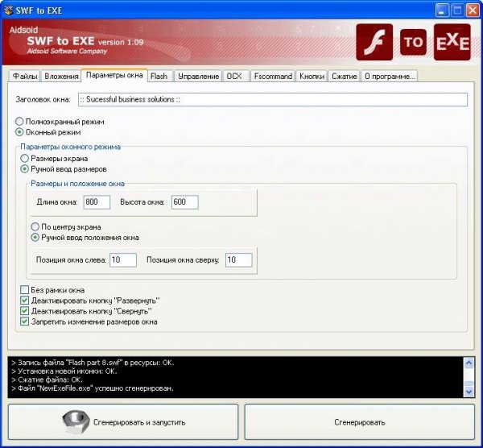Select the Параметры окна tab

[114, 75]
